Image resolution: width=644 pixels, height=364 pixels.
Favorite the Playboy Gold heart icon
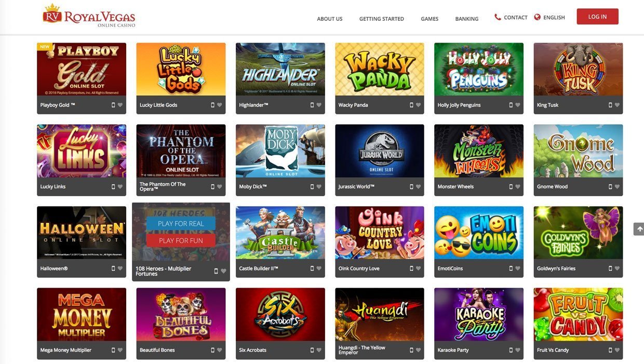(120, 105)
